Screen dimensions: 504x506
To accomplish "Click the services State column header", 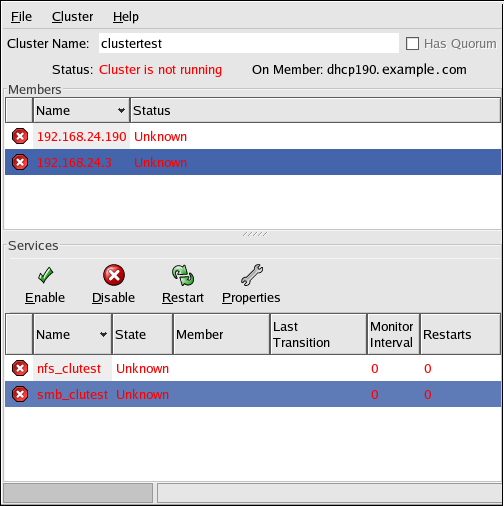I will click(x=143, y=334).
